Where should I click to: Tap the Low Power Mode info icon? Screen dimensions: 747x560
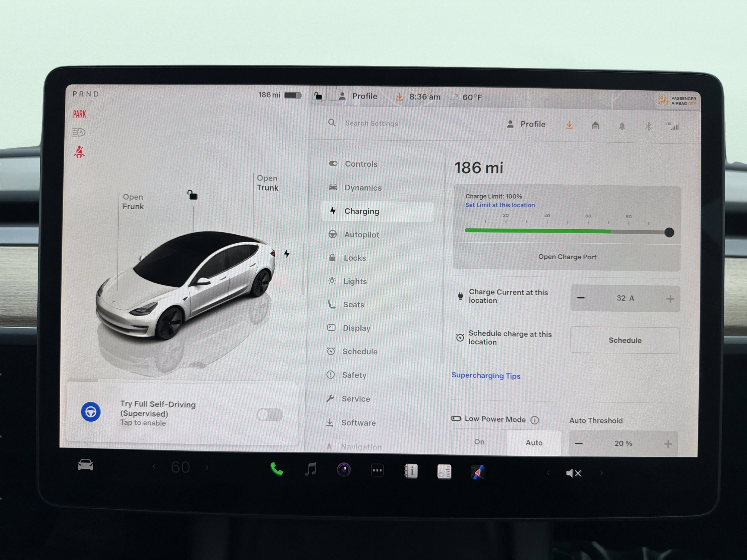tap(535, 420)
